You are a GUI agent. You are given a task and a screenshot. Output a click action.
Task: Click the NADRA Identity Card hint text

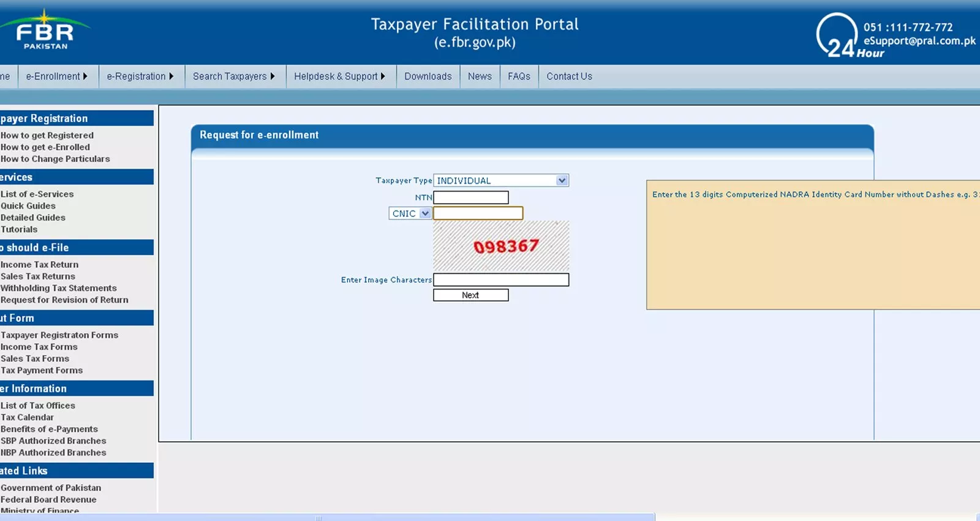(x=816, y=194)
